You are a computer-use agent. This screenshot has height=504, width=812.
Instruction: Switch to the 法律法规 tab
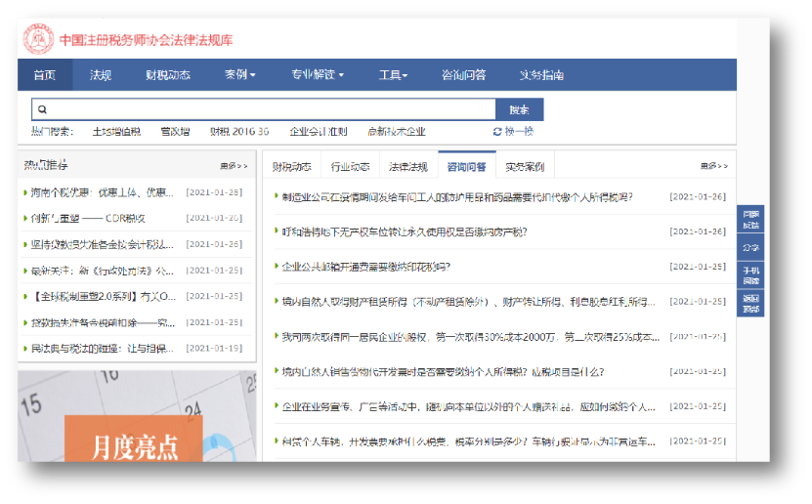[x=408, y=167]
